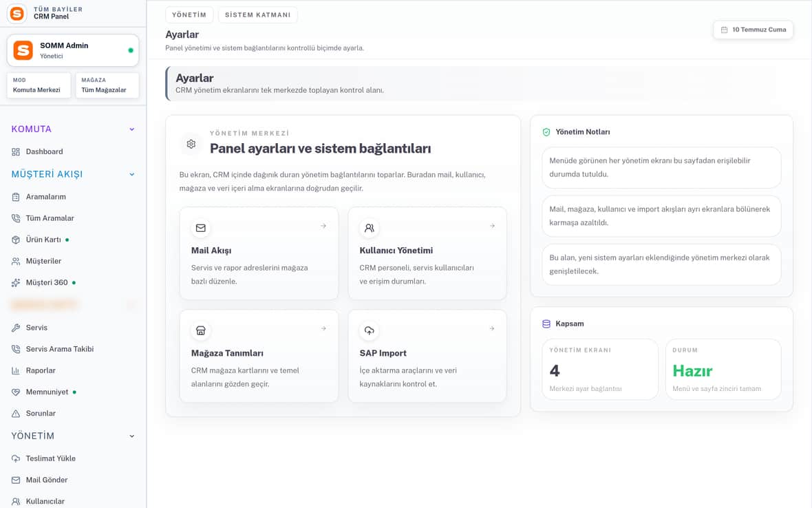Click the mail envelope icon in Mail Akışı card
Image resolution: width=812 pixels, height=508 pixels.
pyautogui.click(x=200, y=228)
